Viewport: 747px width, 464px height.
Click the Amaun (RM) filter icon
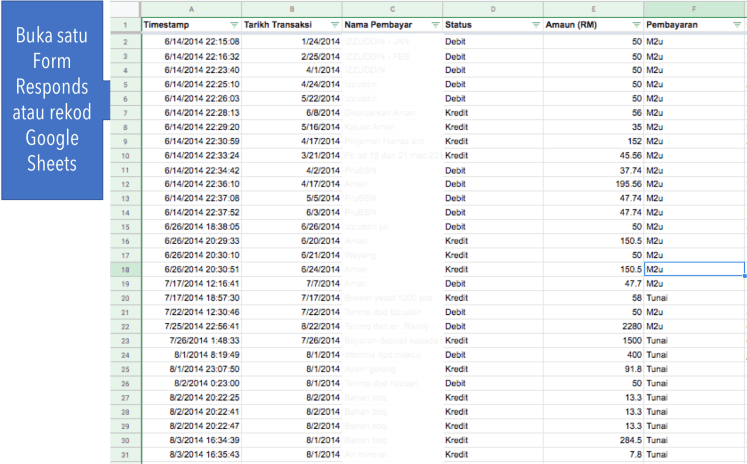click(x=636, y=23)
